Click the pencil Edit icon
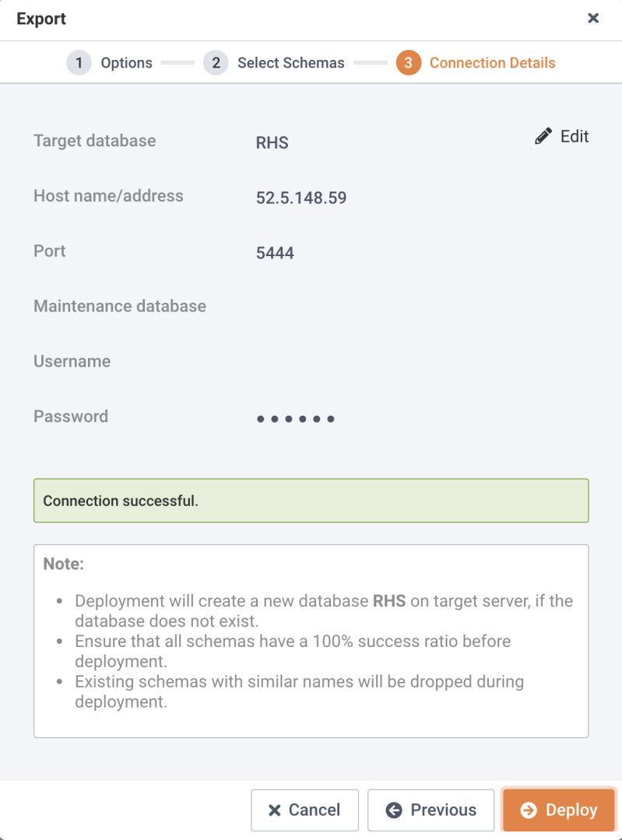 (x=543, y=136)
